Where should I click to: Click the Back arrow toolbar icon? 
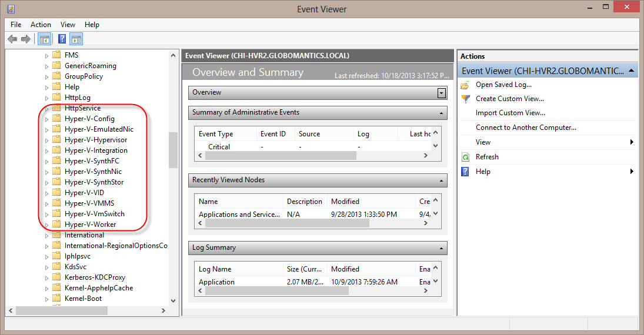12,39
